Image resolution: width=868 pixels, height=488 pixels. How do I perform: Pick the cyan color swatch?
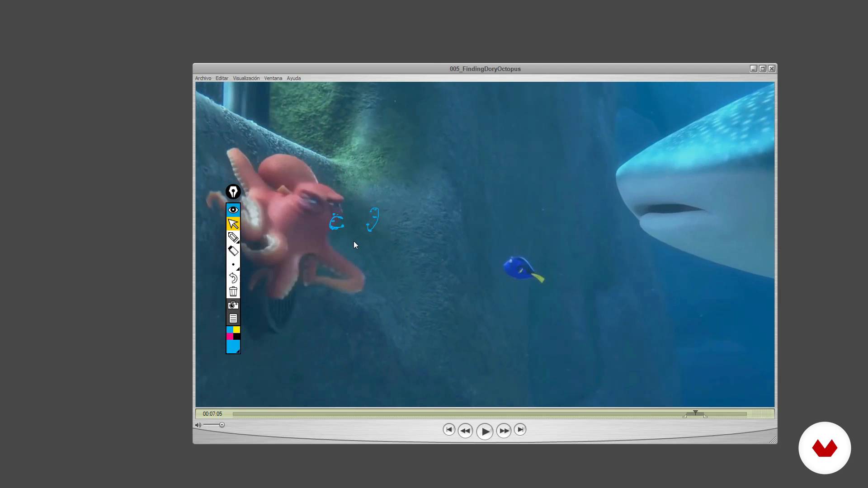230,330
